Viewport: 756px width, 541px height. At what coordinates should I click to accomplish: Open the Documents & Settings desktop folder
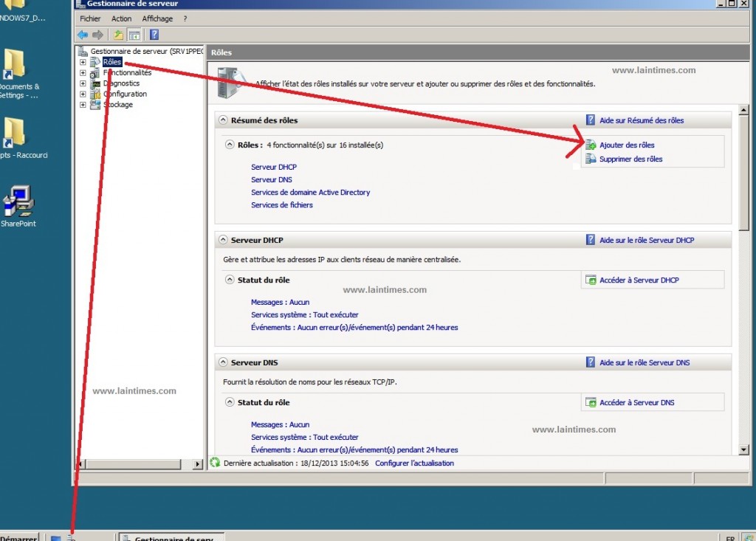(17, 74)
